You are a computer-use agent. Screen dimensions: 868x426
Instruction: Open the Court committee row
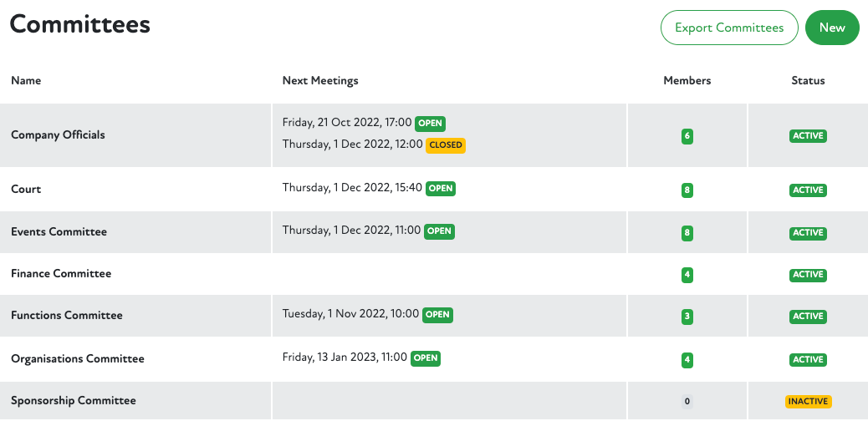pyautogui.click(x=26, y=190)
